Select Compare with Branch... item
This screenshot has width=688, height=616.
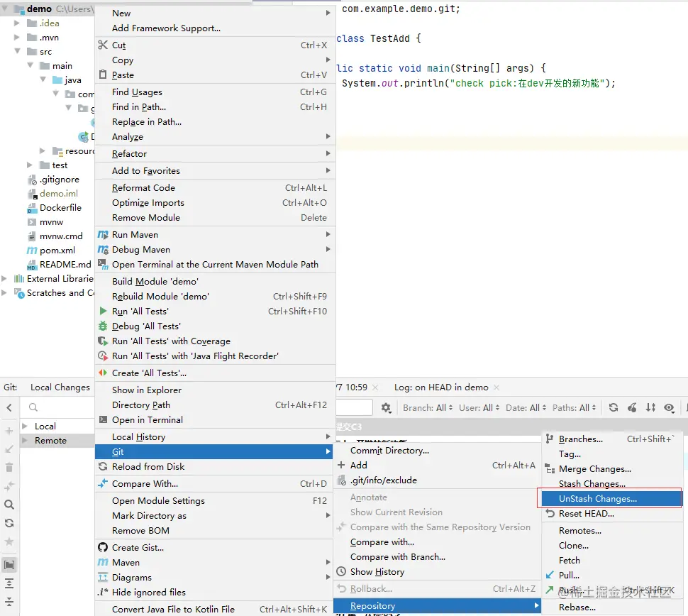[437, 556]
